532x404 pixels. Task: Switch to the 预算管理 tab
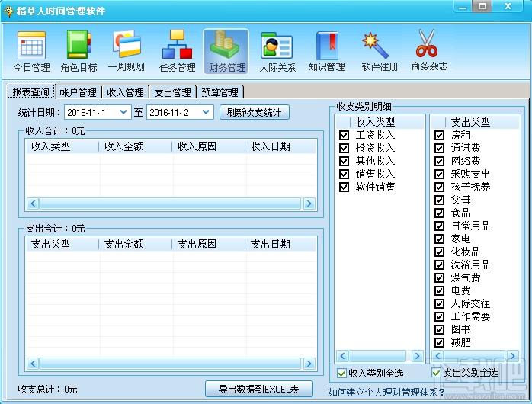(220, 92)
